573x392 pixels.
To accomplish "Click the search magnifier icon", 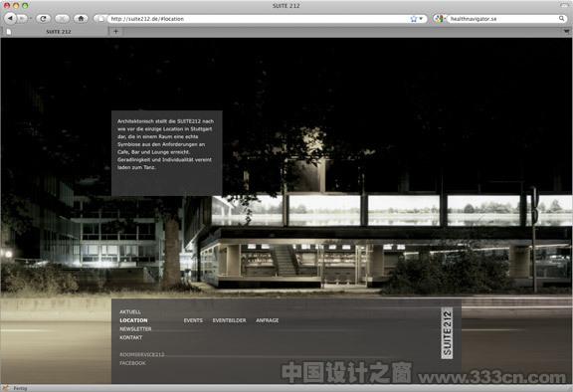I will [x=562, y=18].
